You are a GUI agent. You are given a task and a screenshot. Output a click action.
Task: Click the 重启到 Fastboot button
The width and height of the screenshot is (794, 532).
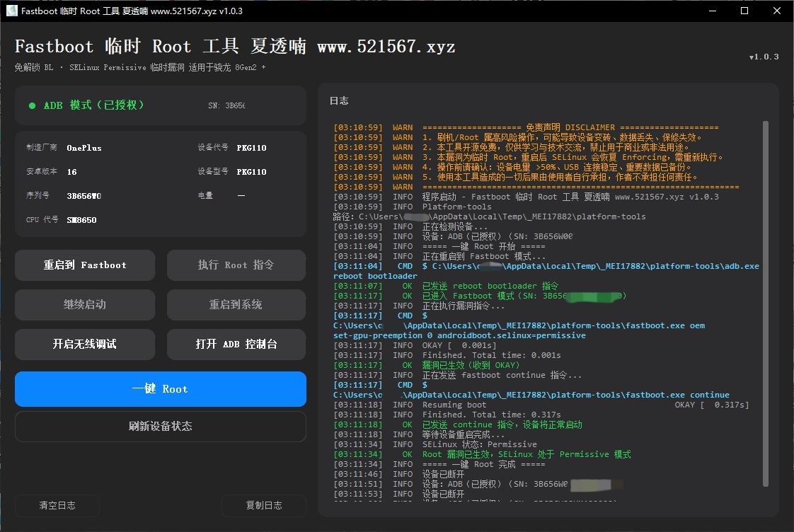pos(84,265)
